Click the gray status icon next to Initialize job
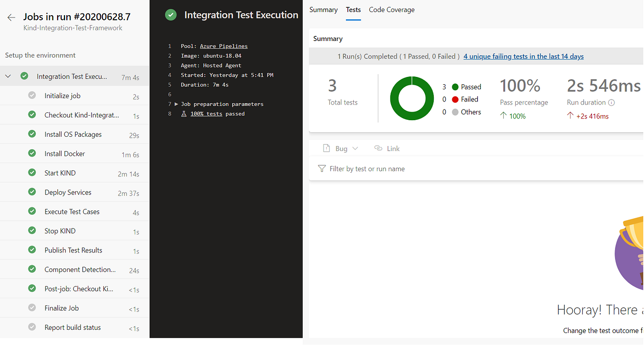Image resolution: width=644 pixels, height=345 pixels. tap(32, 95)
